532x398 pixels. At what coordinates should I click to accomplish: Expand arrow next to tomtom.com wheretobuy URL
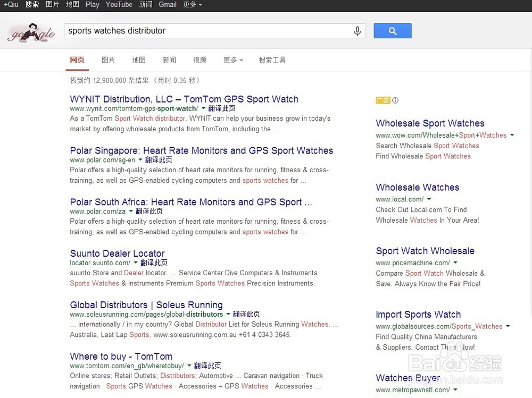click(x=189, y=366)
